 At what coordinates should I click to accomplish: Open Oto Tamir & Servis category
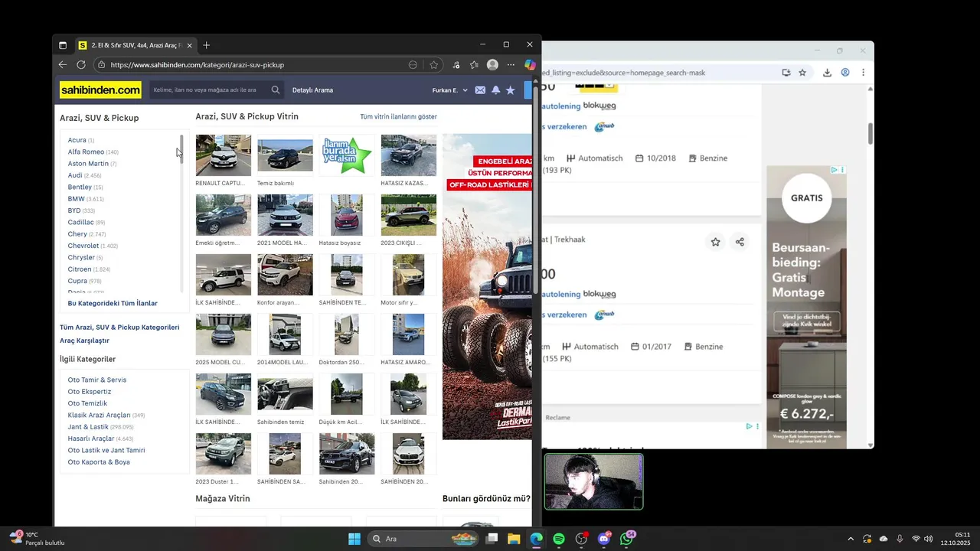tap(97, 380)
